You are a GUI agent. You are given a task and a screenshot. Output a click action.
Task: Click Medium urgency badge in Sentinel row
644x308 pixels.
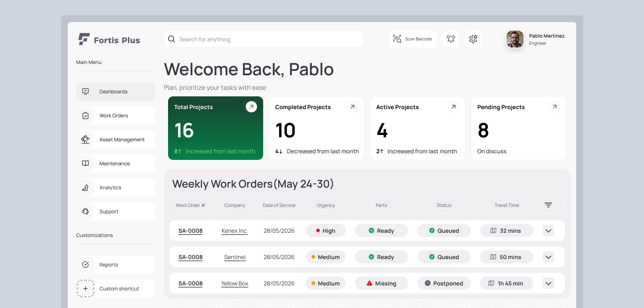pyautogui.click(x=326, y=257)
